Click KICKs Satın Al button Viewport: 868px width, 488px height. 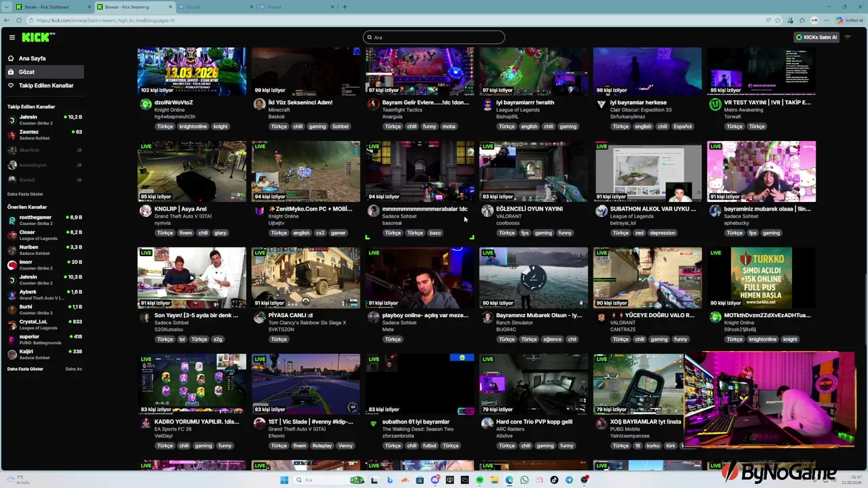[816, 37]
